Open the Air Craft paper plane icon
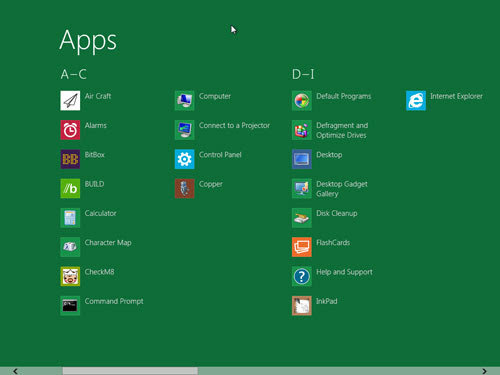 (70, 100)
